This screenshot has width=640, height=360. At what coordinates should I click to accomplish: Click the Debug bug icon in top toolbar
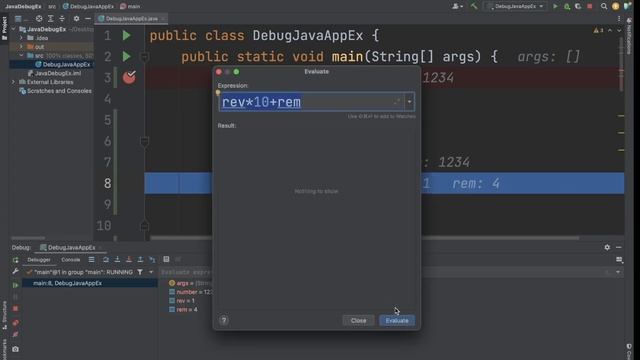(x=567, y=6)
